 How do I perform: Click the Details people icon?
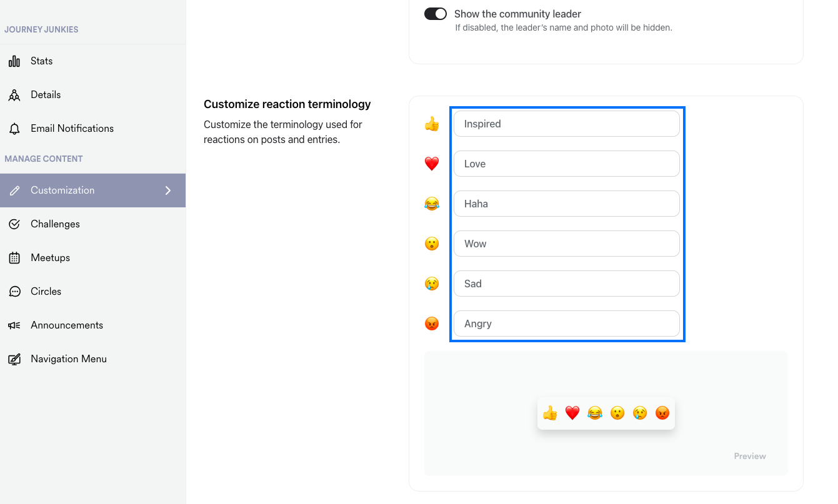point(14,95)
